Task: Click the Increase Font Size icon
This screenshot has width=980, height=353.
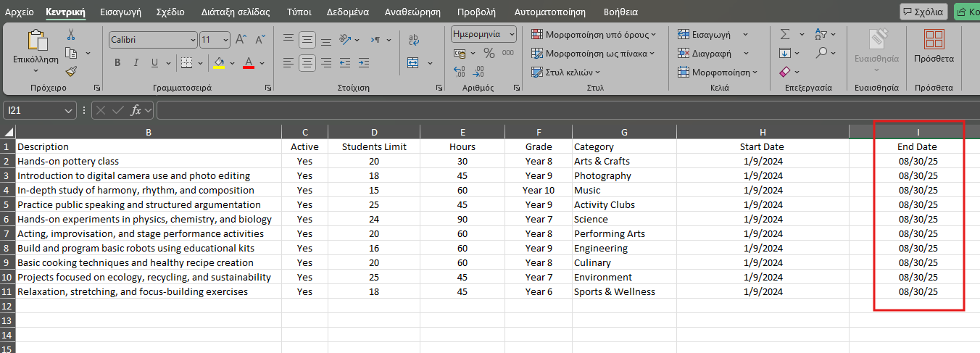Action: (x=241, y=39)
